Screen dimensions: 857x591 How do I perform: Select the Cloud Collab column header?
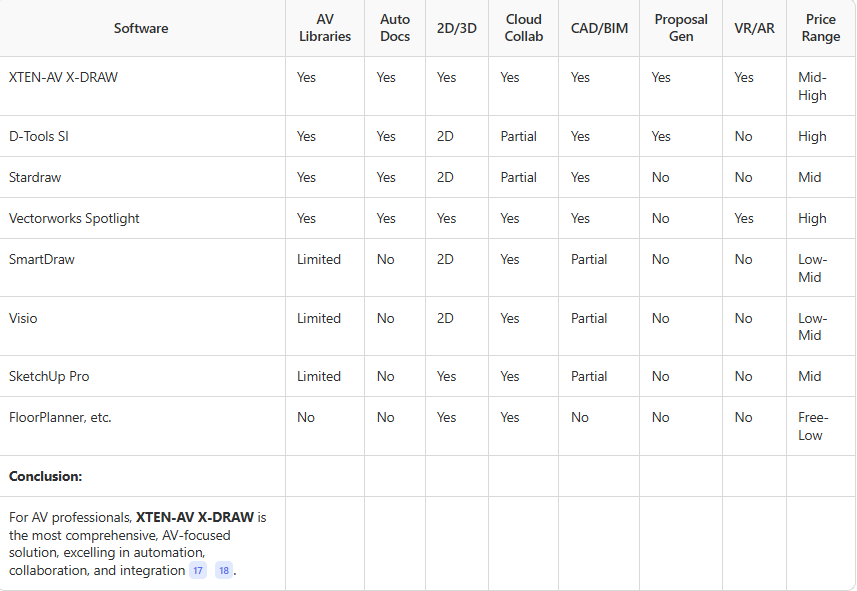[524, 28]
